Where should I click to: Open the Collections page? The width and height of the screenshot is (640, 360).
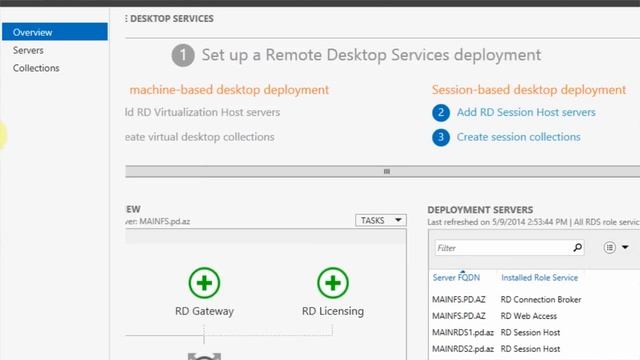(x=36, y=68)
